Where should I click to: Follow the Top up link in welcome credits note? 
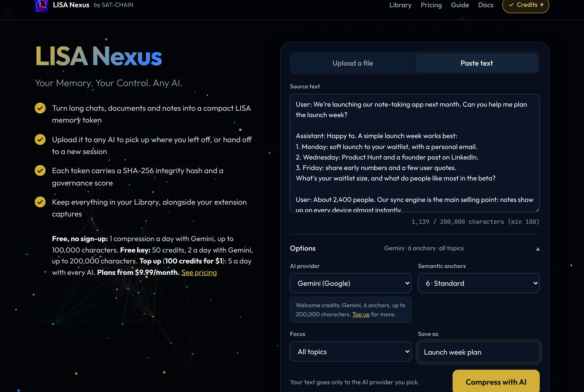pos(361,314)
